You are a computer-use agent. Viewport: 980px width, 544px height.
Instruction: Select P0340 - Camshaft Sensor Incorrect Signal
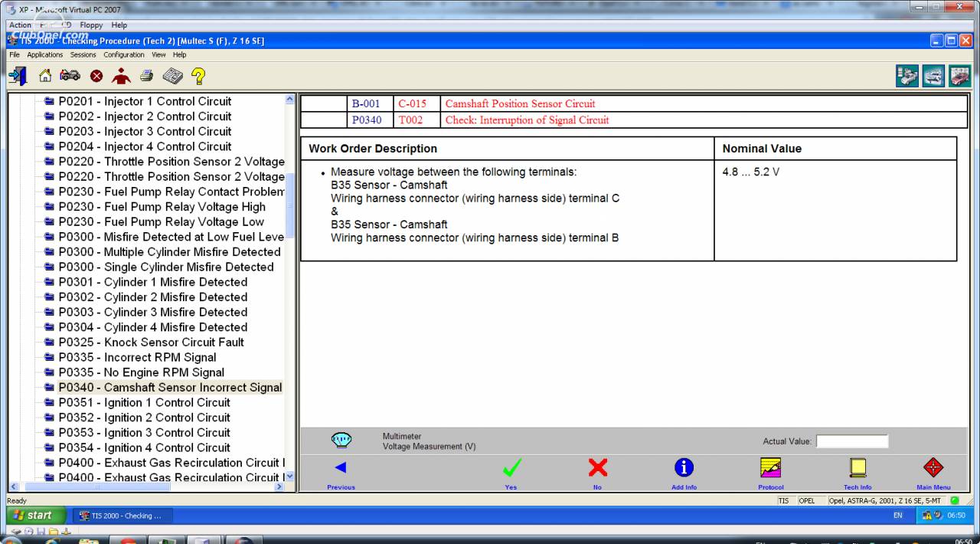click(x=170, y=388)
